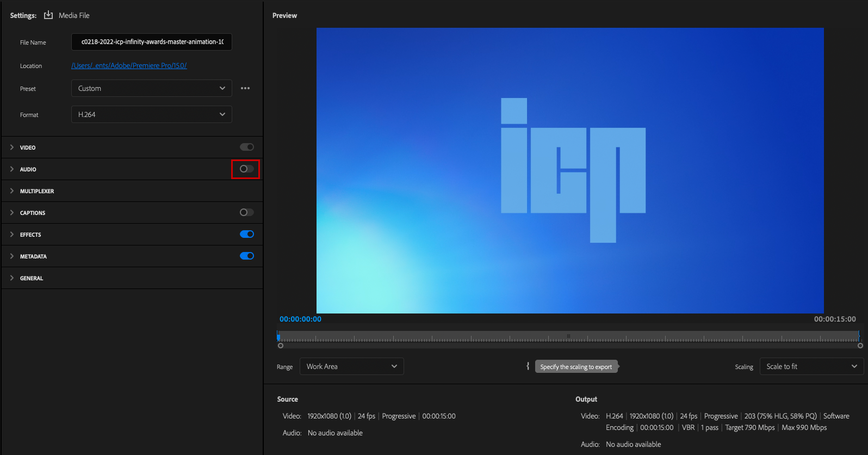The height and width of the screenshot is (455, 868).
Task: Click the Source heading
Action: [288, 399]
